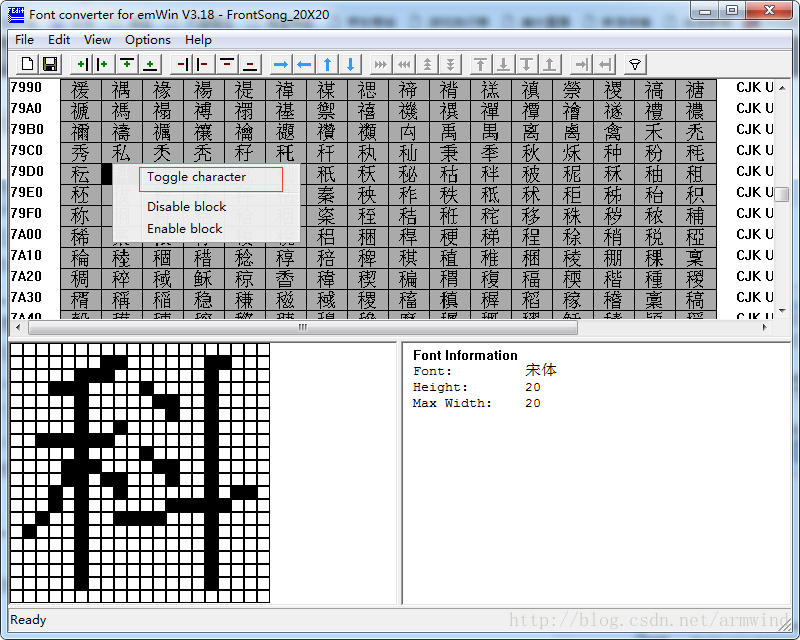Open the File menu
This screenshot has width=800, height=640.
(24, 40)
